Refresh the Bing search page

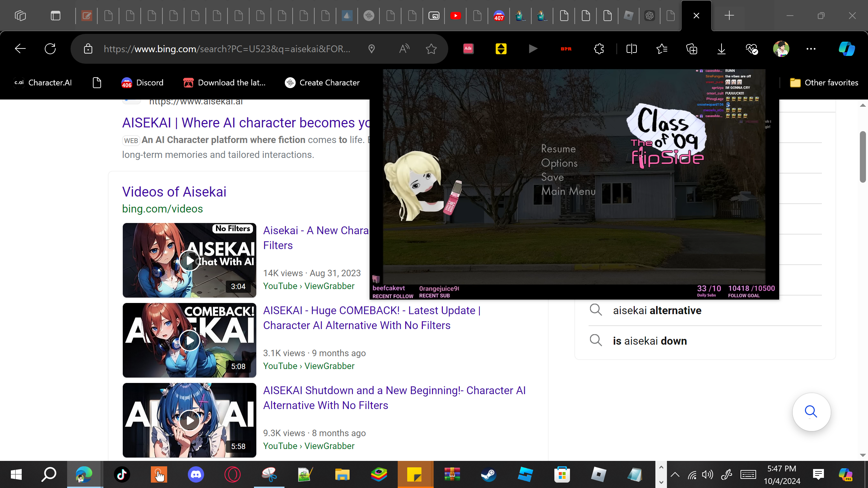[50, 49]
